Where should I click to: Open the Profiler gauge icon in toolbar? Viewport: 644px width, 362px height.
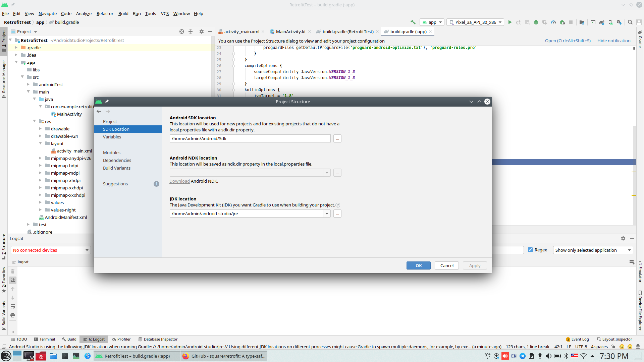pos(553,22)
